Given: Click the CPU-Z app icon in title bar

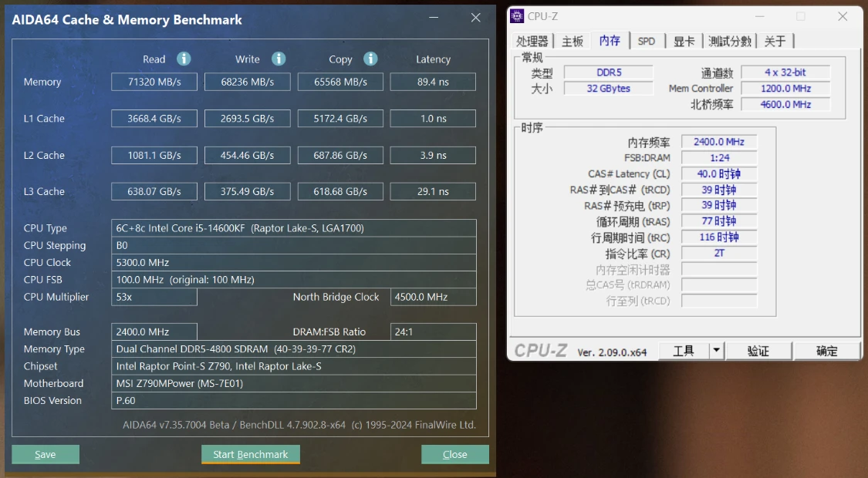Looking at the screenshot, I should [517, 17].
